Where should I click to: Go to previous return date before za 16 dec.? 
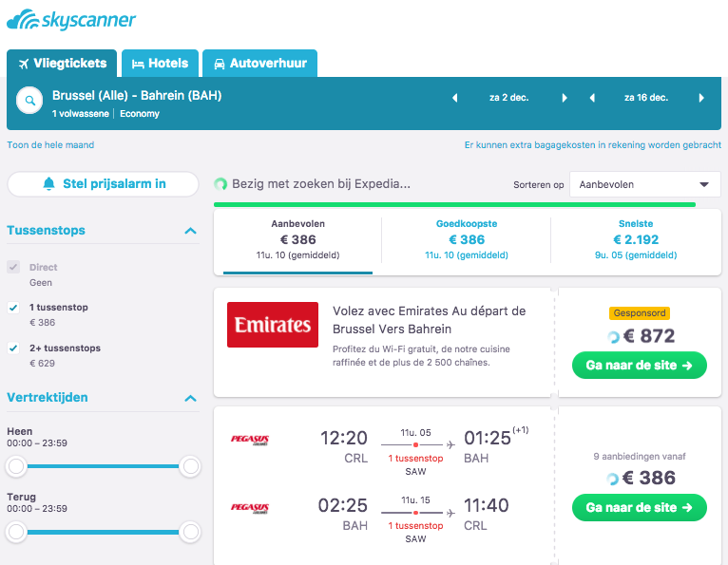[x=592, y=98]
